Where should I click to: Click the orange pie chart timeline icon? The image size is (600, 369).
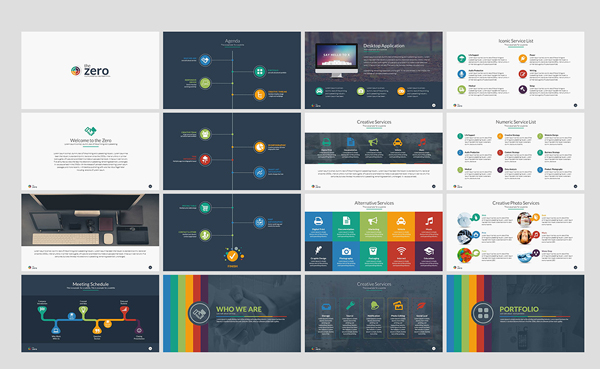coord(259,147)
